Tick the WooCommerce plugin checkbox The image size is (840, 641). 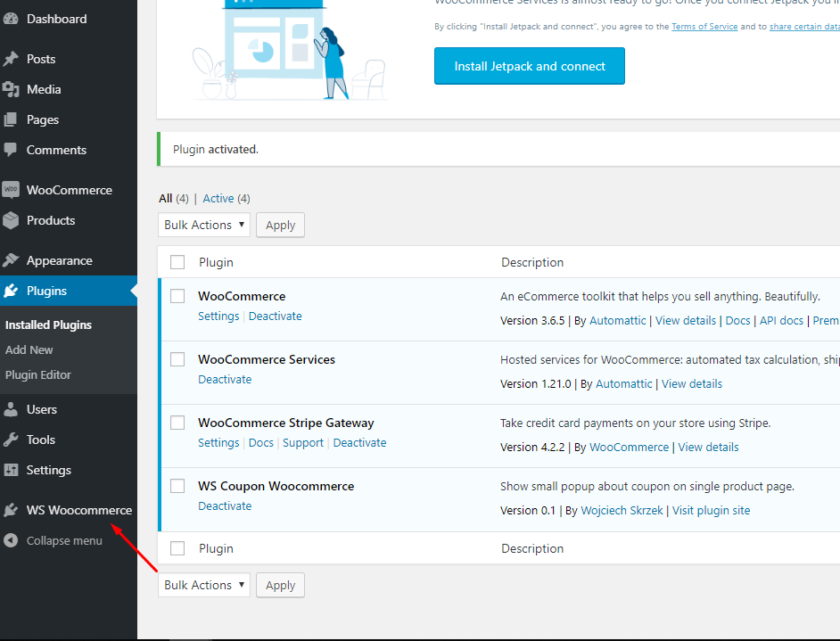(x=177, y=296)
